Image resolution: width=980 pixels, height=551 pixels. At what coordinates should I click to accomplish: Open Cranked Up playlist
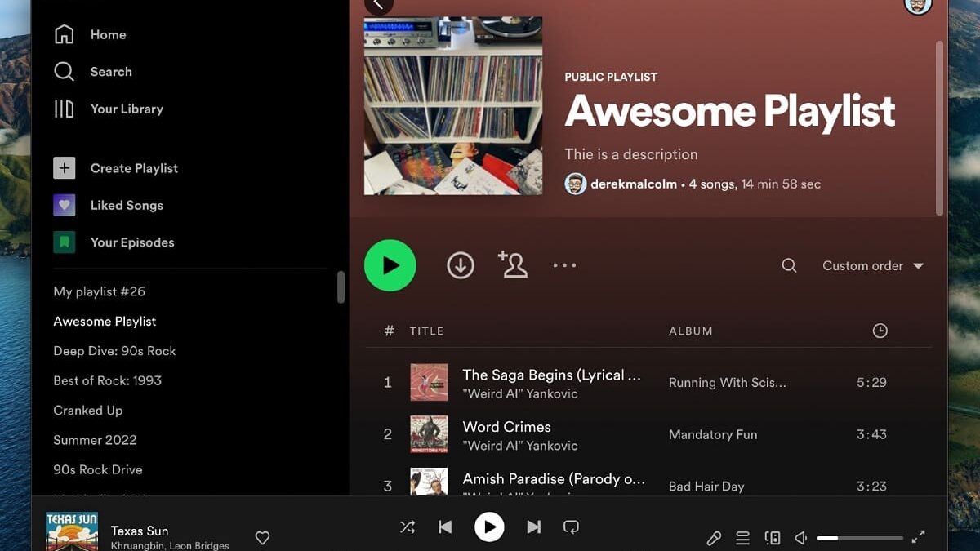(x=87, y=411)
